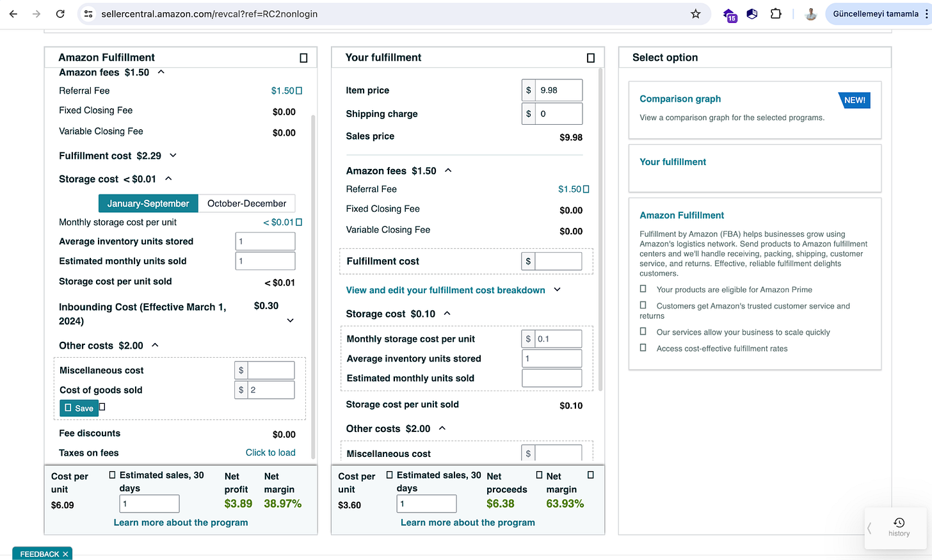Edit Amazon Fulfillment Estimated monthly units sold
Image resolution: width=932 pixels, height=560 pixels.
(265, 261)
